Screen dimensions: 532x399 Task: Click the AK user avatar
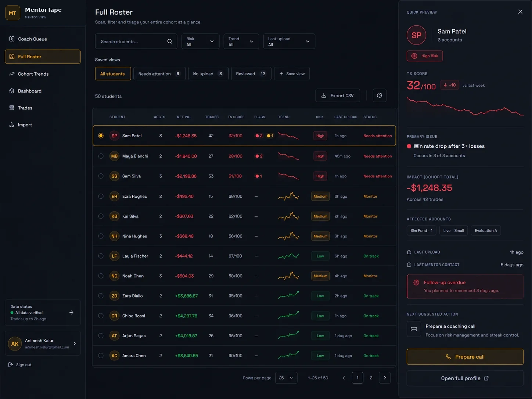[15, 344]
